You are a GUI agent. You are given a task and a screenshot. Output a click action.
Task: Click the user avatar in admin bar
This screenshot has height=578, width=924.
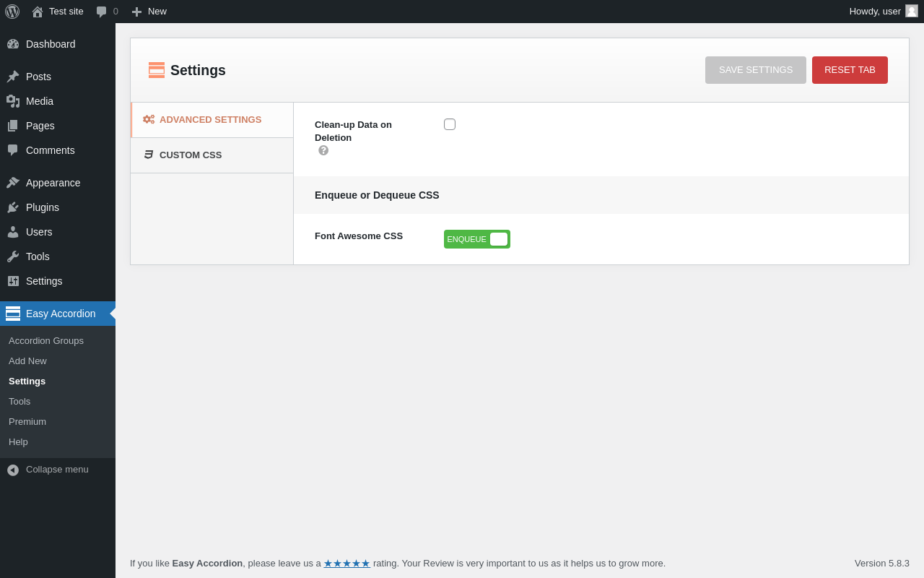[x=912, y=11]
